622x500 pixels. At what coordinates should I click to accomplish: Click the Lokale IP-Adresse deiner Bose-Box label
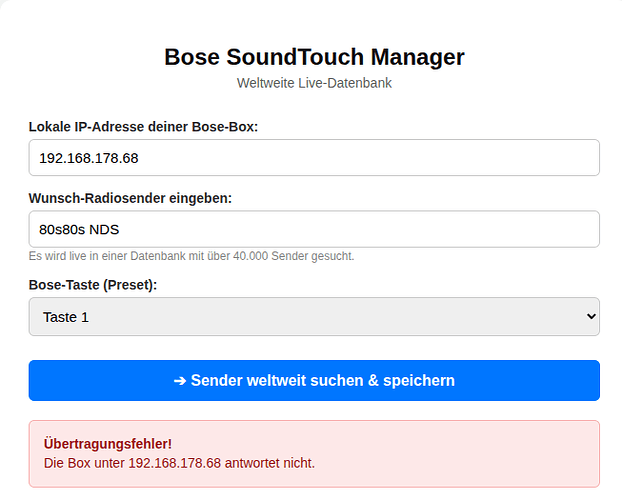tap(143, 127)
